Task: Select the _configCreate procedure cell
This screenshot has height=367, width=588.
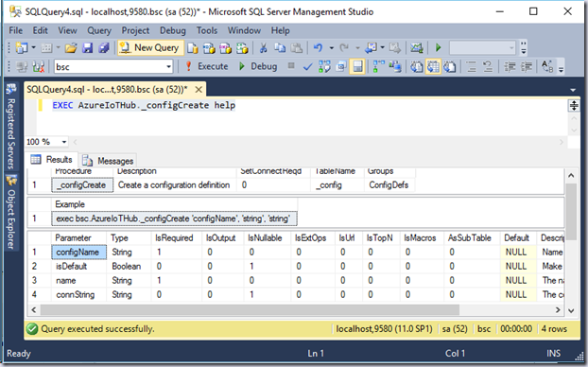Action: click(82, 185)
